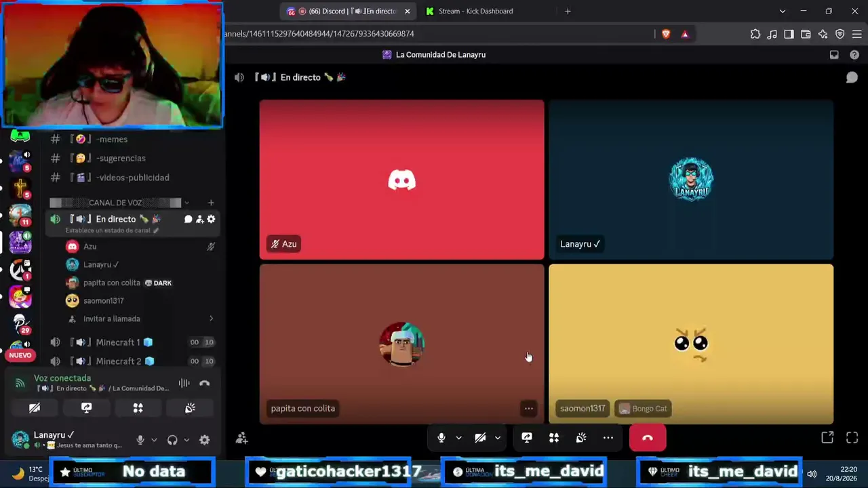Click the NUEVO unread mentions pill
This screenshot has width=868, height=488.
pyautogui.click(x=20, y=355)
